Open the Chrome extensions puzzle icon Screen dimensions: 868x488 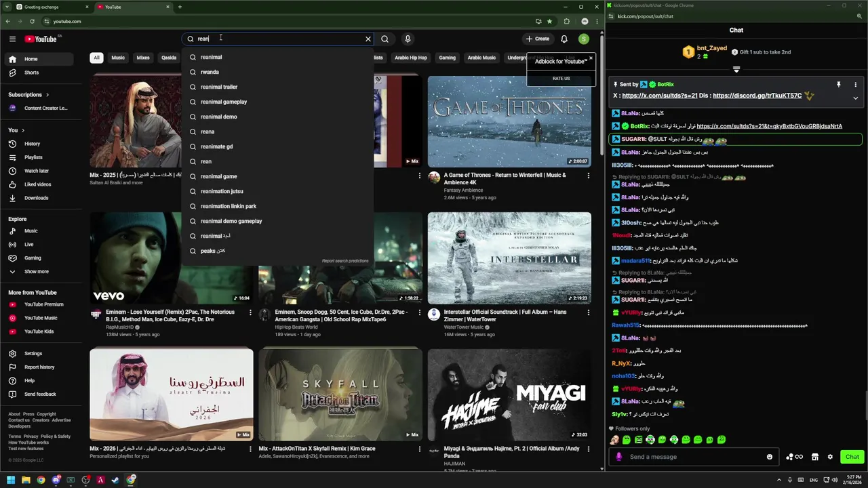(x=567, y=21)
